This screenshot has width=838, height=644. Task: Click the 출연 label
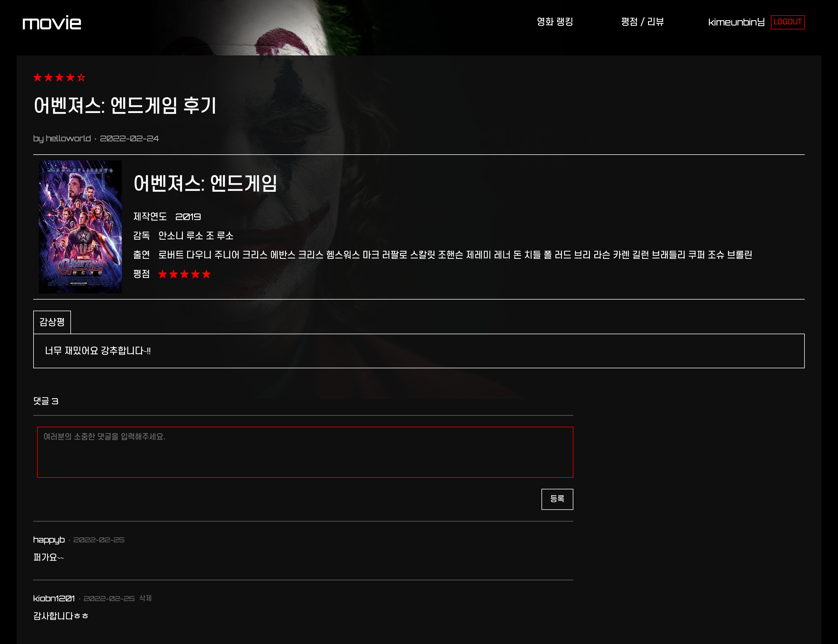click(x=141, y=255)
